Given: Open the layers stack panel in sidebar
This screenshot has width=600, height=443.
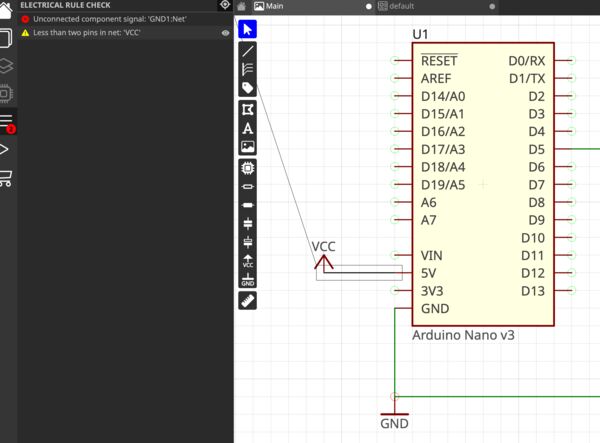Looking at the screenshot, I should tap(6, 66).
